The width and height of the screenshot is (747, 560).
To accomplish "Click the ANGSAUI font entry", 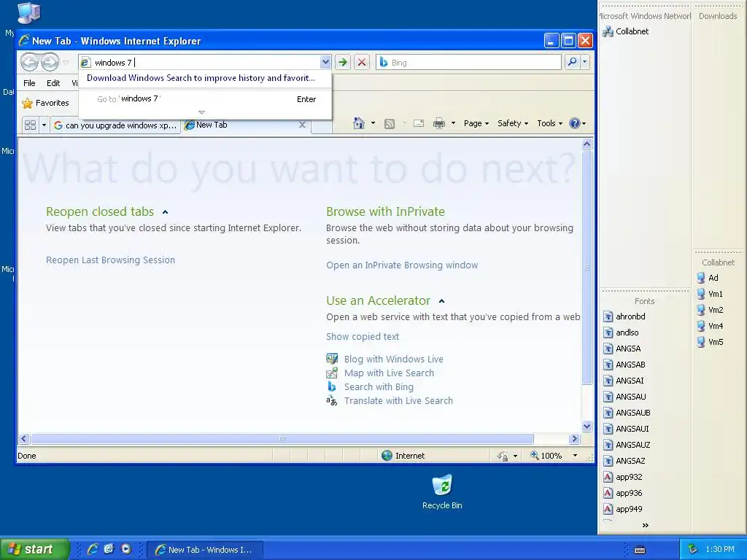I will (x=626, y=429).
